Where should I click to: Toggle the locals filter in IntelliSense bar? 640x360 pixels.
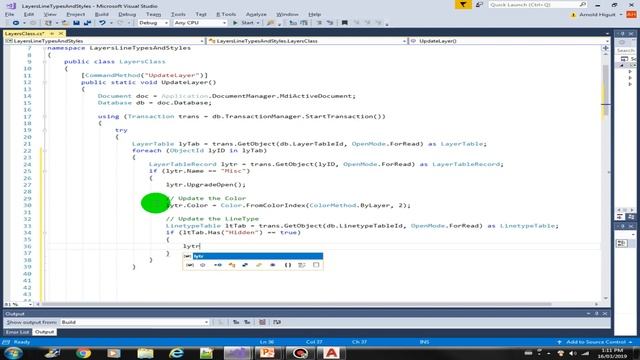[189, 265]
